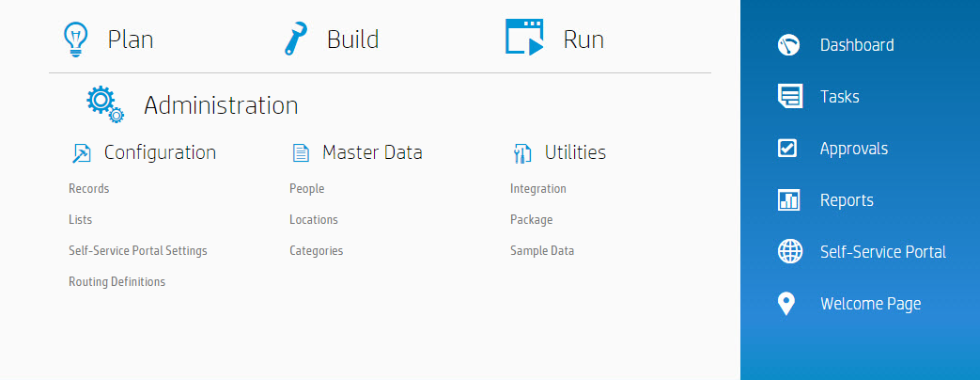980x380 pixels.
Task: Click the Administration gears icon
Action: tap(104, 104)
